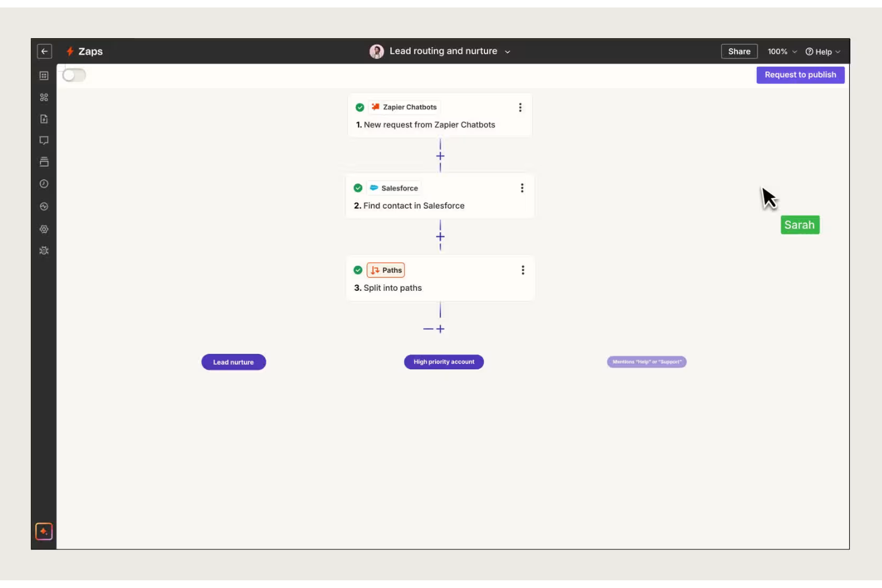This screenshot has height=588, width=882.
Task: View versions via the stacked panels icon
Action: click(x=44, y=161)
